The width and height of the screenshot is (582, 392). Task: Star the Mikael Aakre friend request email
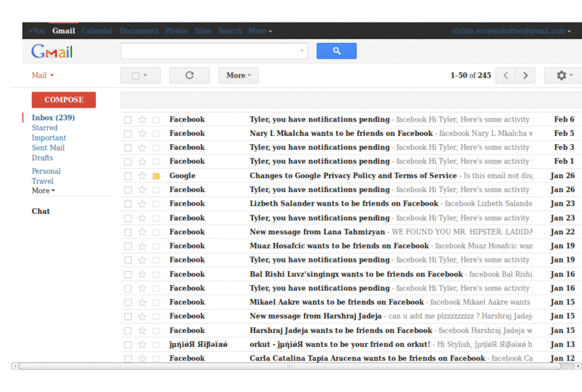point(142,302)
